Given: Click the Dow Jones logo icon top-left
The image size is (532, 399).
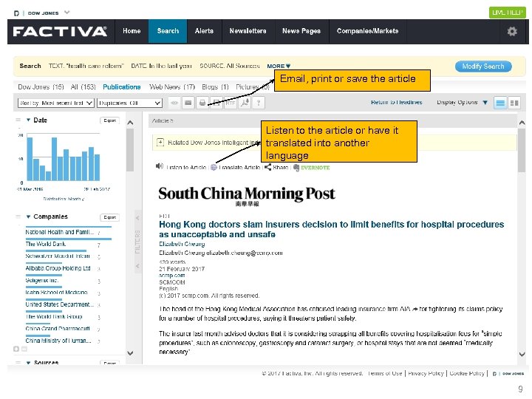Looking at the screenshot, I should (x=16, y=13).
